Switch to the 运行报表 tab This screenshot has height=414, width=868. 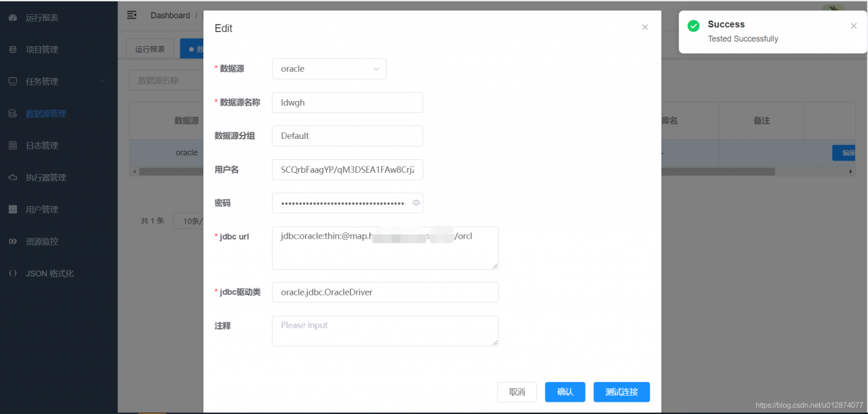coord(150,49)
